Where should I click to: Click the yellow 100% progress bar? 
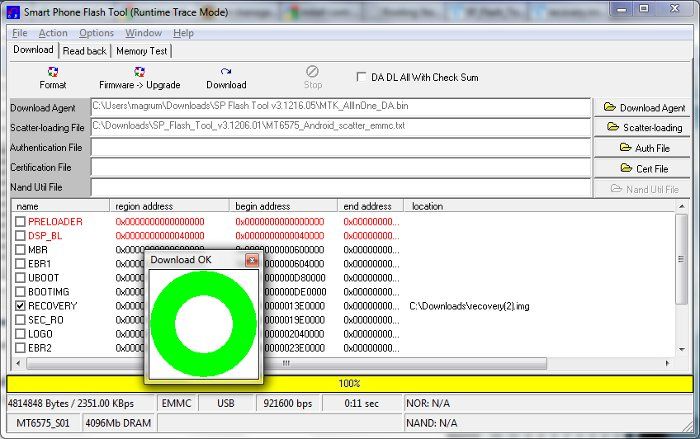tap(349, 383)
